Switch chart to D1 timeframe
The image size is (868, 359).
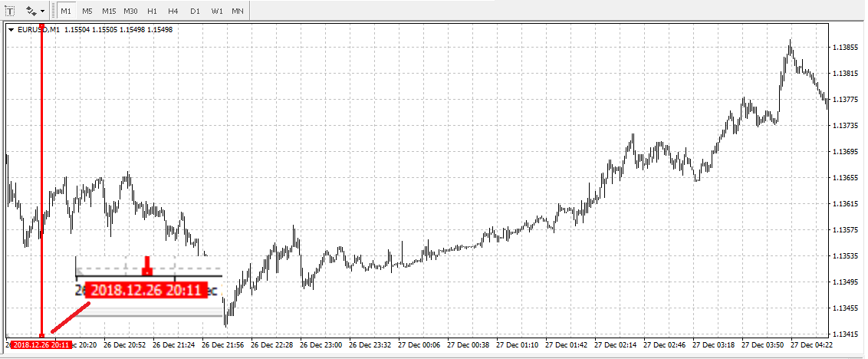point(195,11)
